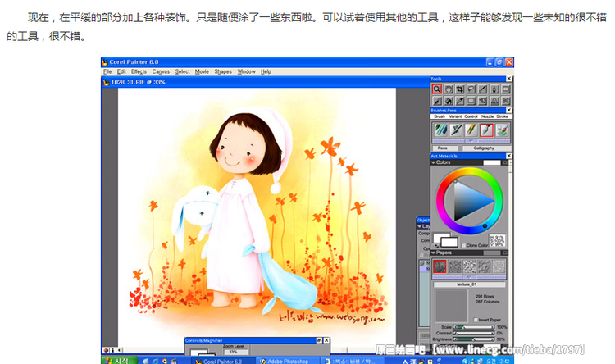Select the Paint Bucket tool

449,100
